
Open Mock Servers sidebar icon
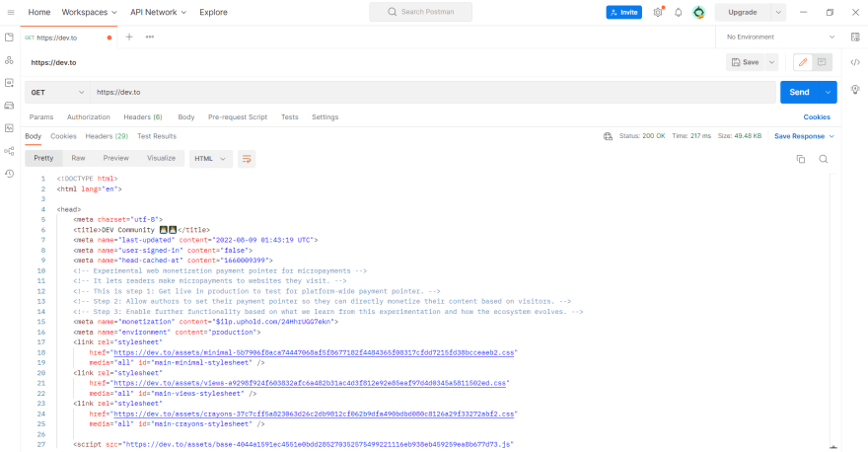pos(10,106)
